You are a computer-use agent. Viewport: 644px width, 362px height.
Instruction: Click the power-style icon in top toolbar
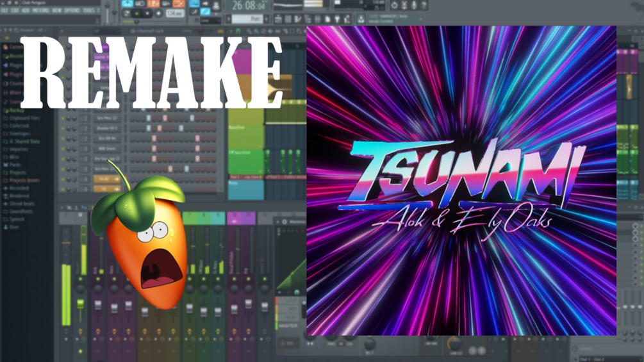(394, 5)
